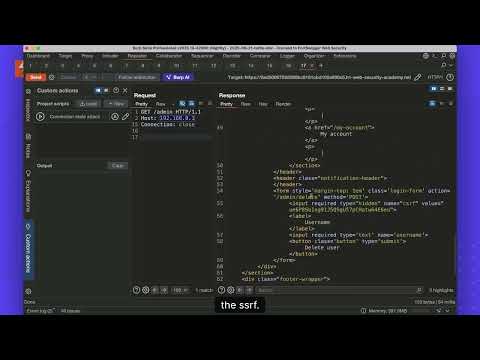Viewport: 480px width, 360px height.
Task: Select Repeater request tab 1
Action: (30, 66)
